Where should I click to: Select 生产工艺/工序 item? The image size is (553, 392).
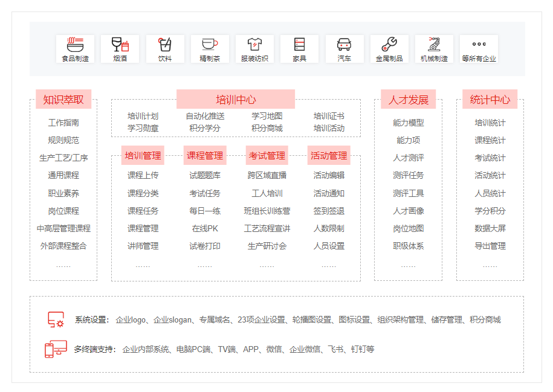(x=63, y=158)
